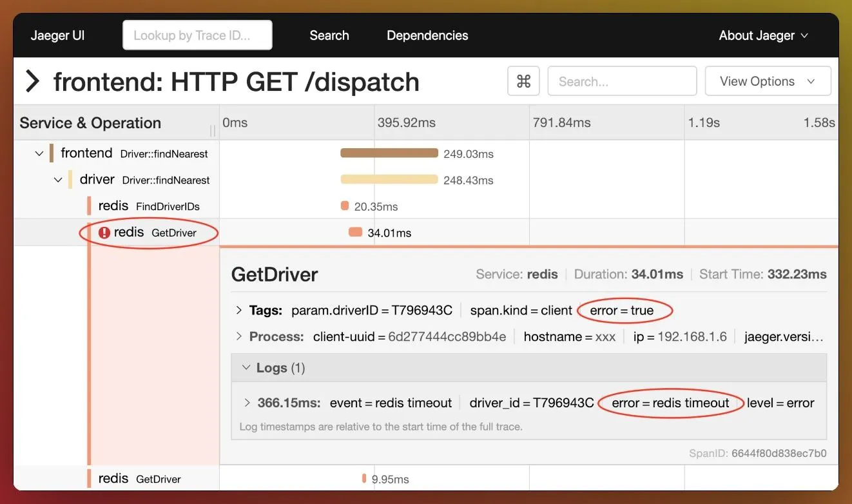The image size is (852, 504).
Task: Click the frontend 249.03ms span bar
Action: (x=389, y=153)
